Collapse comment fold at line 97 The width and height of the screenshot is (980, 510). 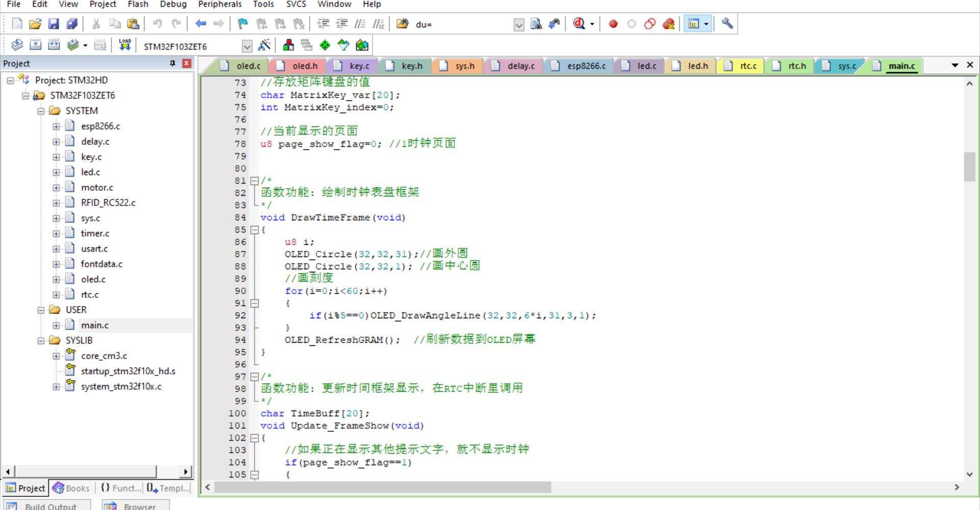[x=254, y=377]
